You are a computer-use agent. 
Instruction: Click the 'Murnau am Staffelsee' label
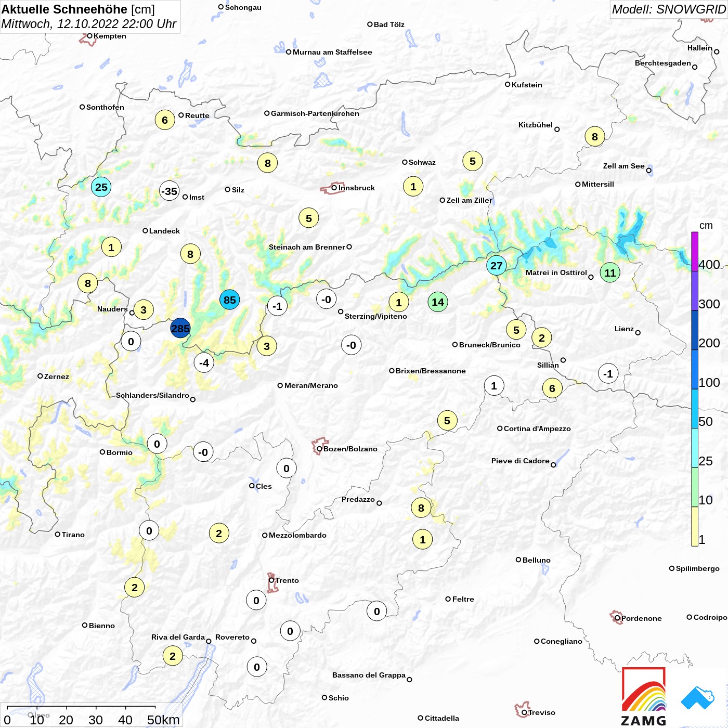click(332, 52)
